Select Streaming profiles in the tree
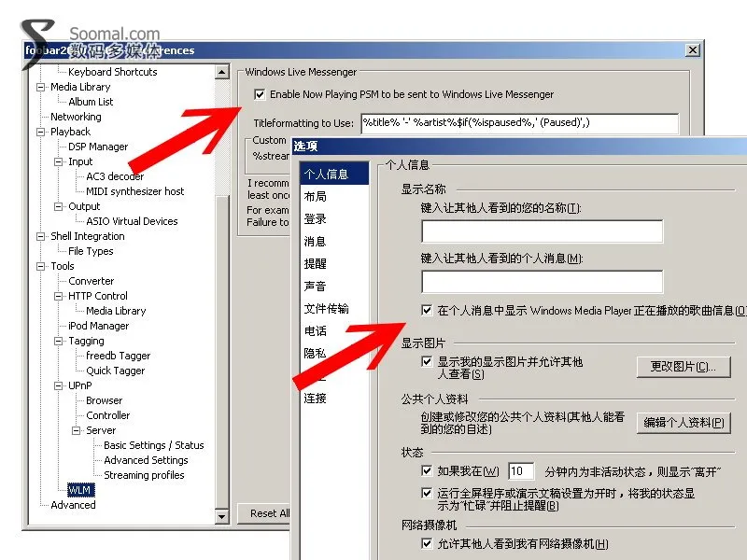 pos(144,475)
